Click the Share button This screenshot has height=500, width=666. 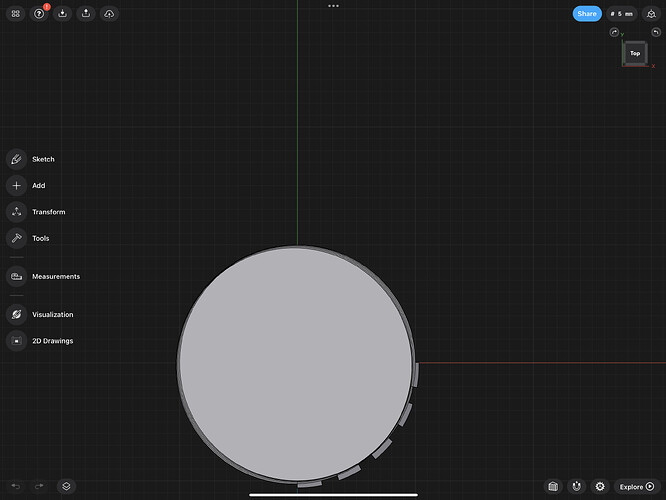(x=587, y=14)
